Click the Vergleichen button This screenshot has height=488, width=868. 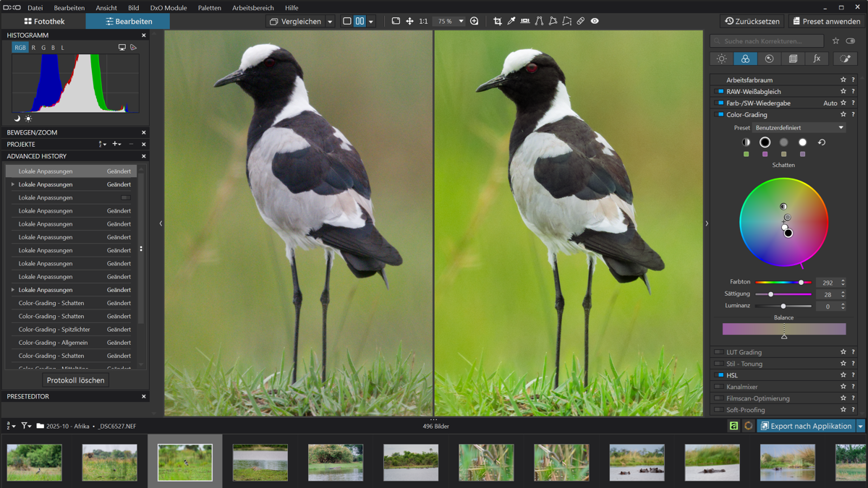(x=295, y=22)
